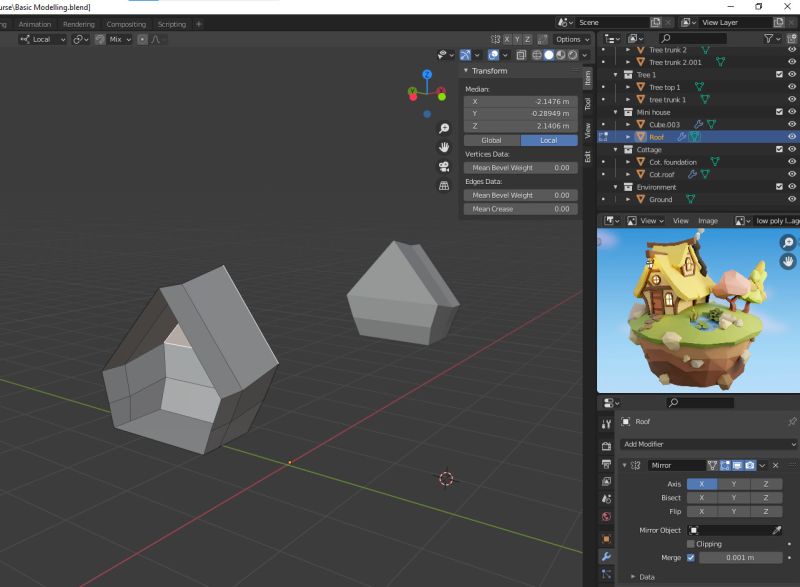Click zoom icon in image editor
The width and height of the screenshot is (800, 587).
[788, 242]
